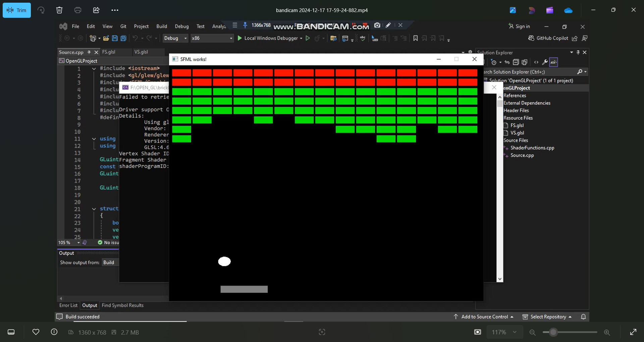Open the Share icon in top toolbar
The height and width of the screenshot is (342, 644).
[x=96, y=10]
